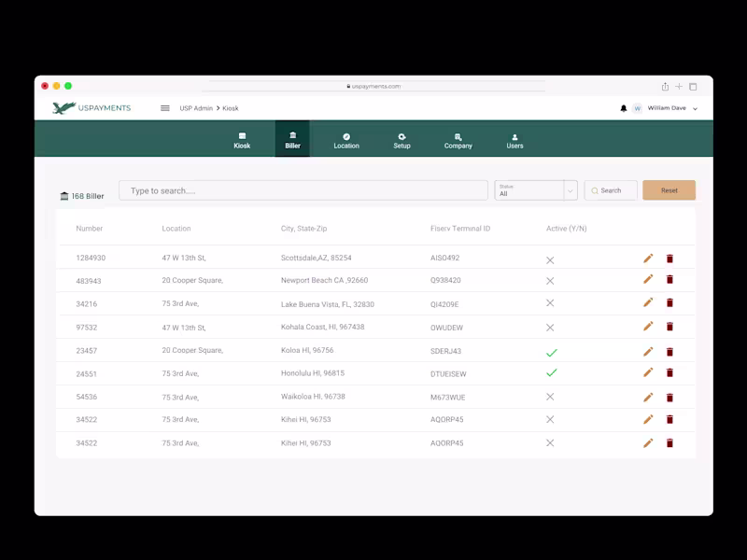Click the Location column header
Viewport: 747px width, 560px height.
(x=176, y=229)
